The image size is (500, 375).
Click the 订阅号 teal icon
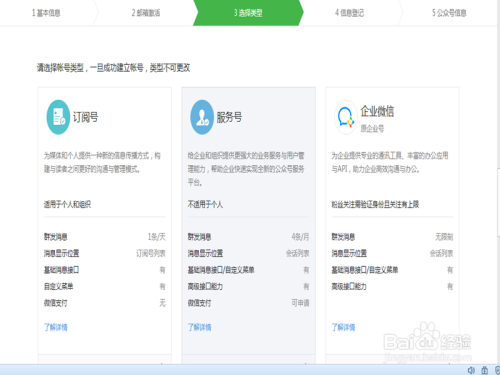pos(58,117)
